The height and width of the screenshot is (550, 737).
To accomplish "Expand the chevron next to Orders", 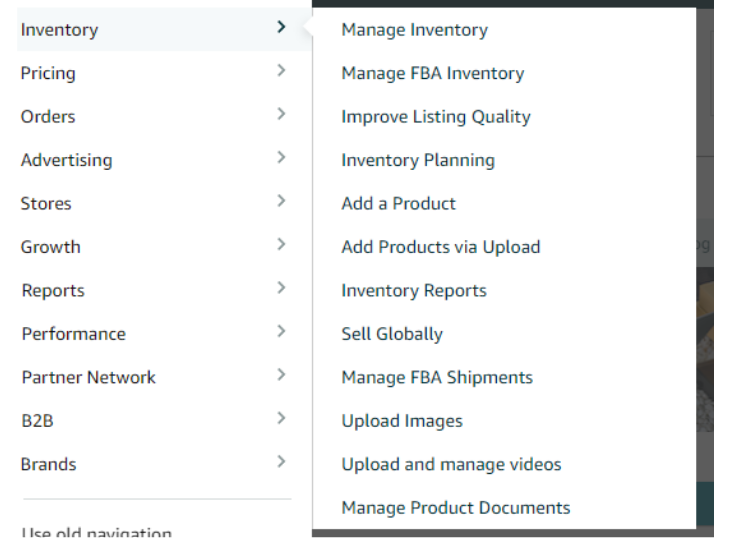I will coord(281,114).
